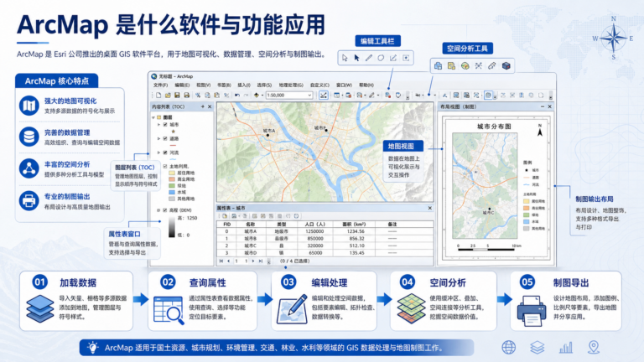Viewport: 644px width, 362px height.
Task: Click the 人口（人） column header
Action: (x=315, y=225)
